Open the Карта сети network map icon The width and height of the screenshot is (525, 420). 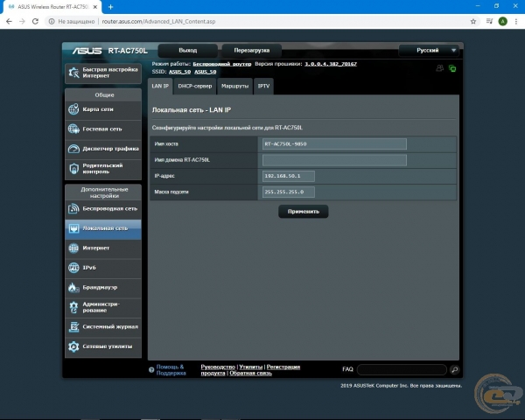pyautogui.click(x=74, y=109)
